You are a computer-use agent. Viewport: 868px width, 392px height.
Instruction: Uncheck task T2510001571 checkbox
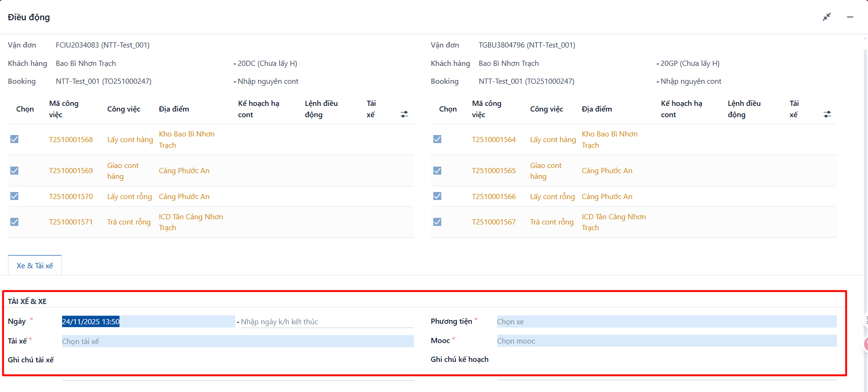(x=15, y=222)
